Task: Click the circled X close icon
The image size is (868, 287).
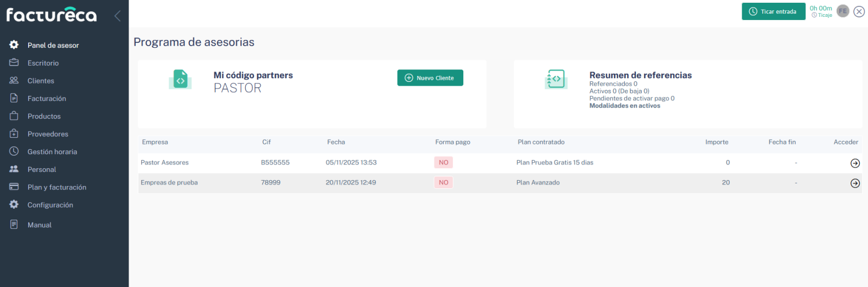Action: point(859,11)
